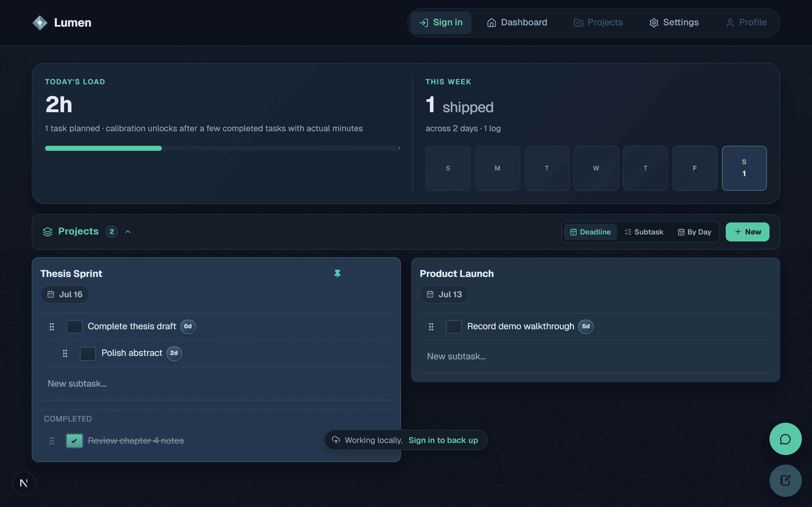Click the New subtask field under Product Launch
The image size is (812, 507).
point(596,356)
